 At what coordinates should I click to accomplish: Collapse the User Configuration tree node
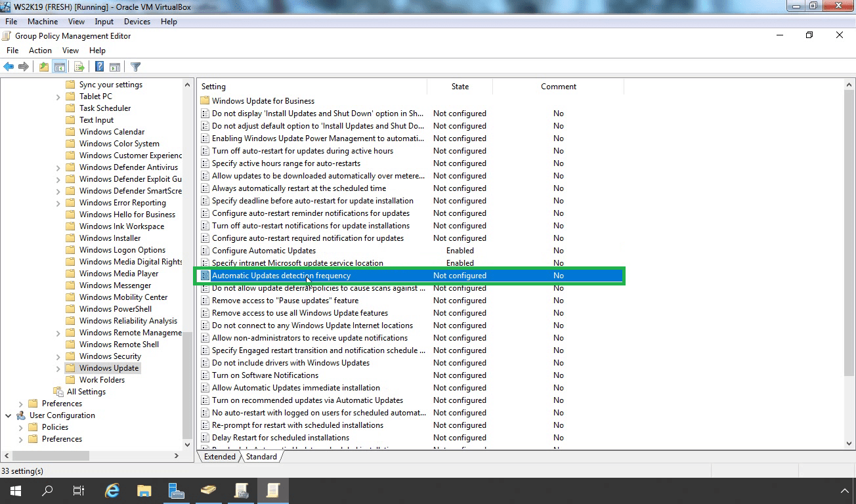9,415
